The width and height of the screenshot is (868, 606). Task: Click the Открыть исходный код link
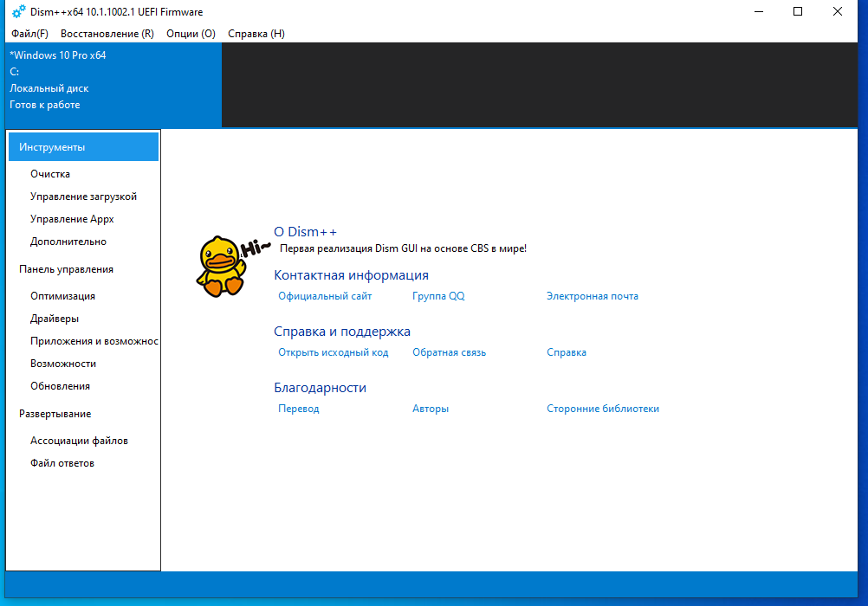tap(334, 352)
